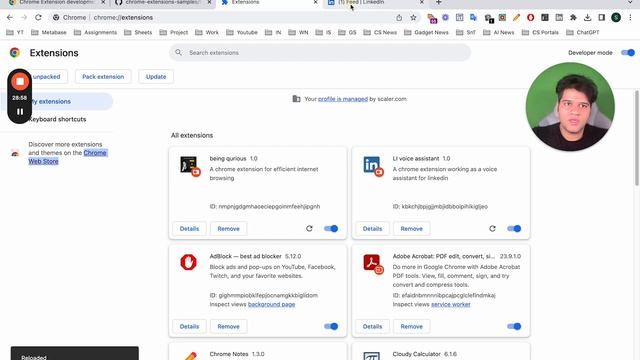Viewport: 640px width, 360px height.
Task: Click the Update button
Action: (156, 77)
